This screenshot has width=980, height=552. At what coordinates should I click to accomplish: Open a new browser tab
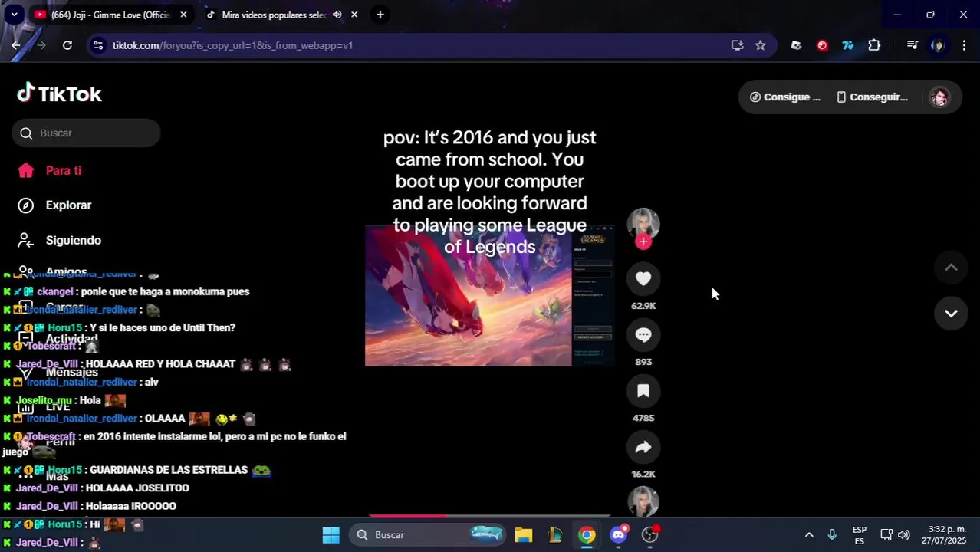click(380, 15)
